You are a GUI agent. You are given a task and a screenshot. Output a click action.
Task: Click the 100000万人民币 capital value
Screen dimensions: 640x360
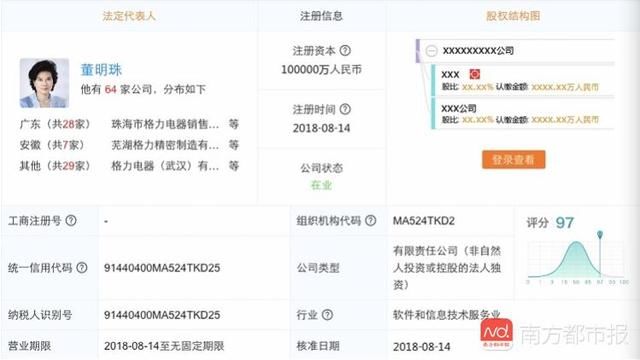[x=321, y=70]
